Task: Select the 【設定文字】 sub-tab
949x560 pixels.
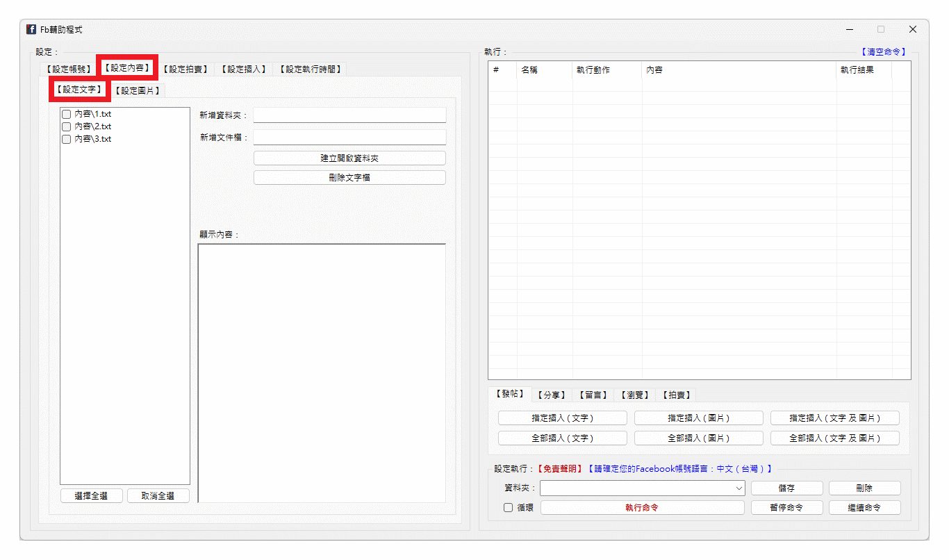Action: (79, 89)
